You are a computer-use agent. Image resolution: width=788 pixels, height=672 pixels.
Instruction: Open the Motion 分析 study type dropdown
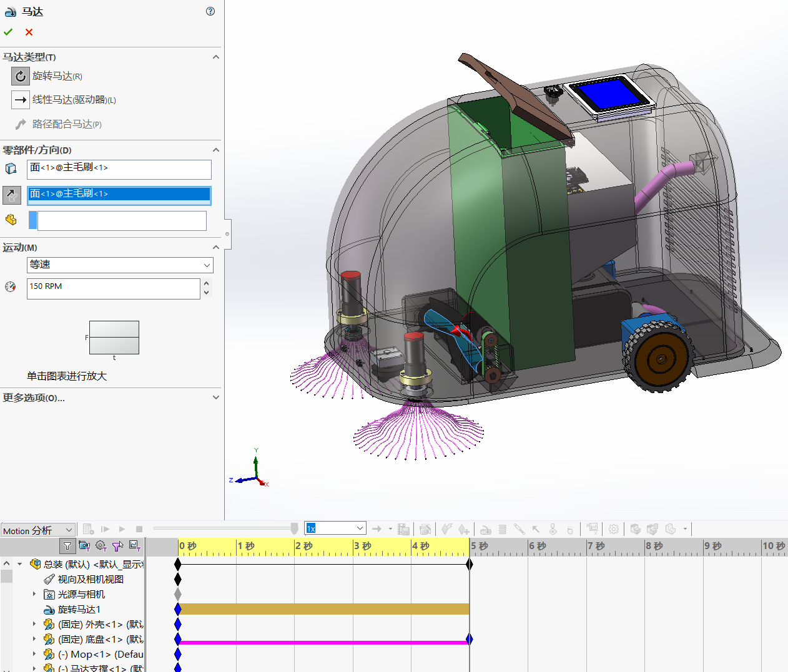(38, 530)
